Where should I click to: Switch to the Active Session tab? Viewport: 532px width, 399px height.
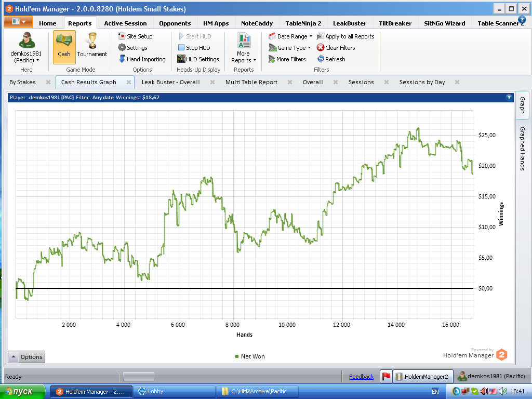coord(125,23)
